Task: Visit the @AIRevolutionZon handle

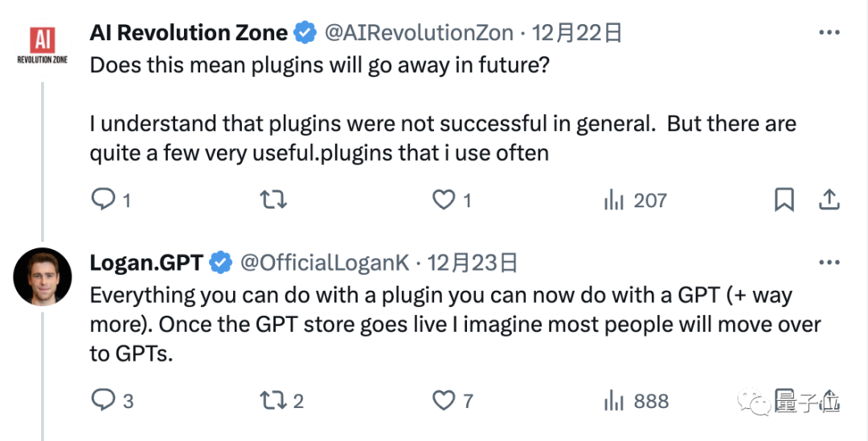Action: pos(418,33)
